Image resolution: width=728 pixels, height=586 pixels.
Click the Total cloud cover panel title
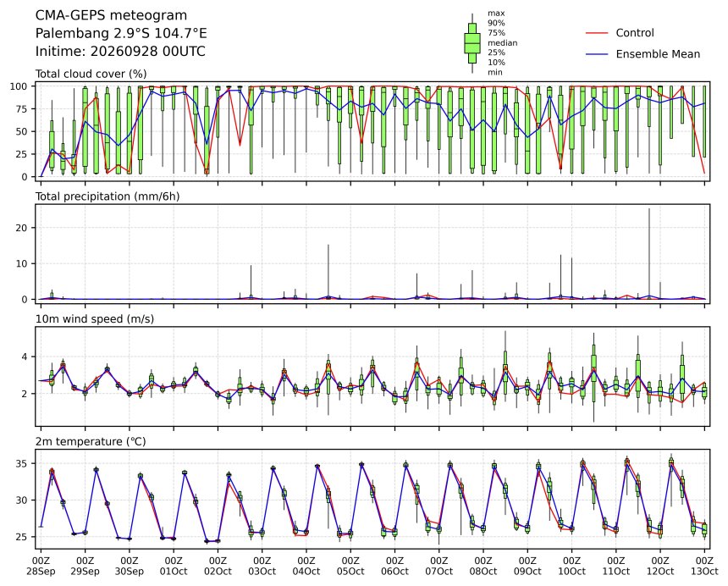coord(91,74)
